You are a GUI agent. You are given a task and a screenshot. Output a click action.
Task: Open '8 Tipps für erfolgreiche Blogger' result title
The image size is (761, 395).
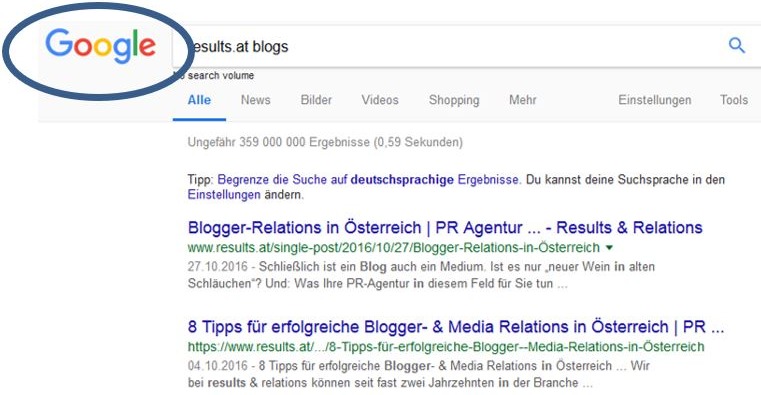point(456,327)
